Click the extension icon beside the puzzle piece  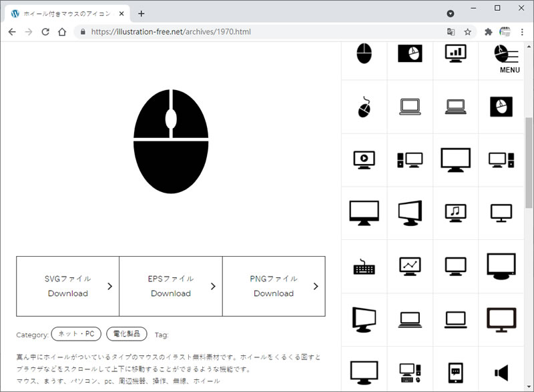coord(505,32)
